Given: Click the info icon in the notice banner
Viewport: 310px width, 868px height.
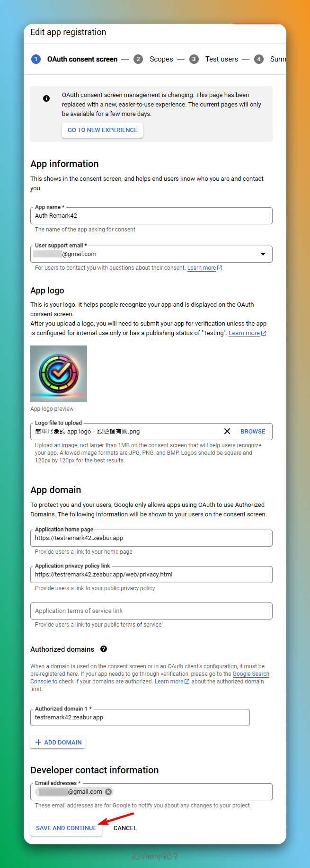Looking at the screenshot, I should pyautogui.click(x=46, y=98).
